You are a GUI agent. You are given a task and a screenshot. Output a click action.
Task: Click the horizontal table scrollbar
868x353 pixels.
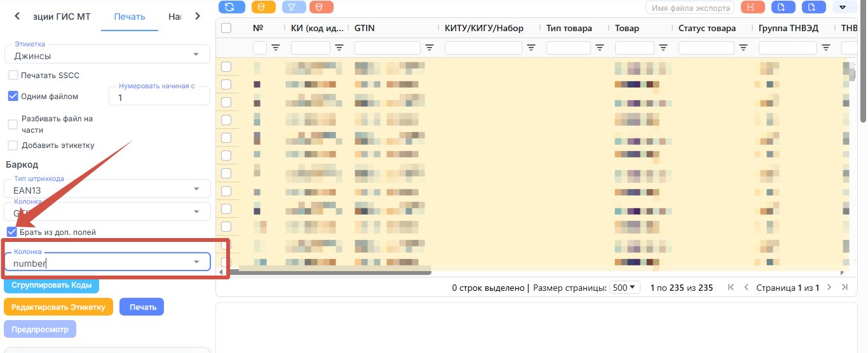(327, 273)
